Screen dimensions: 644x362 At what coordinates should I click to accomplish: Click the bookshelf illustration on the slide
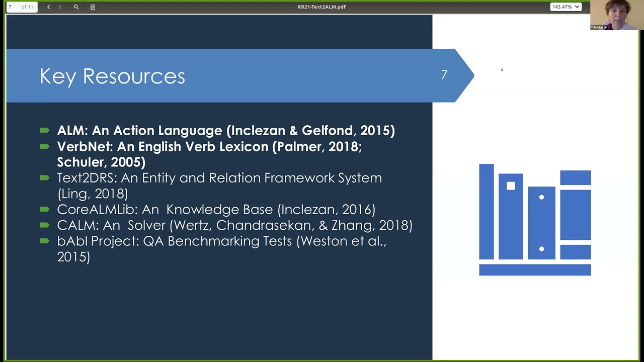click(x=535, y=220)
